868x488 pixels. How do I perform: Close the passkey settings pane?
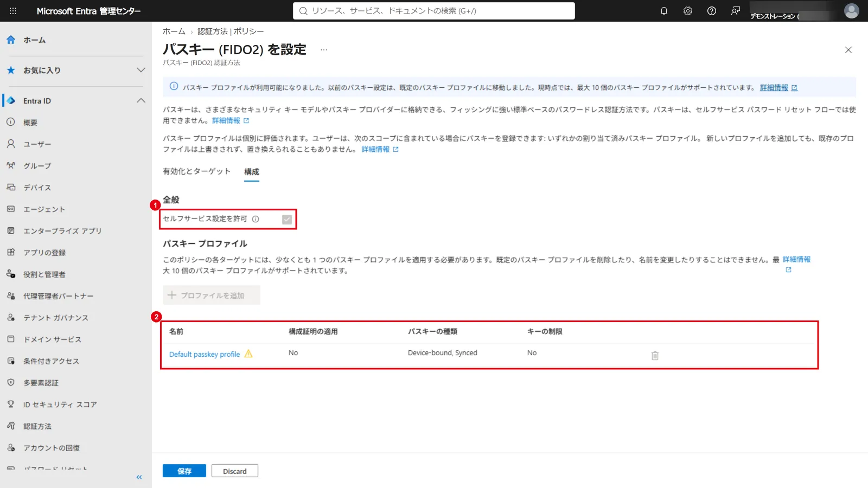click(848, 50)
